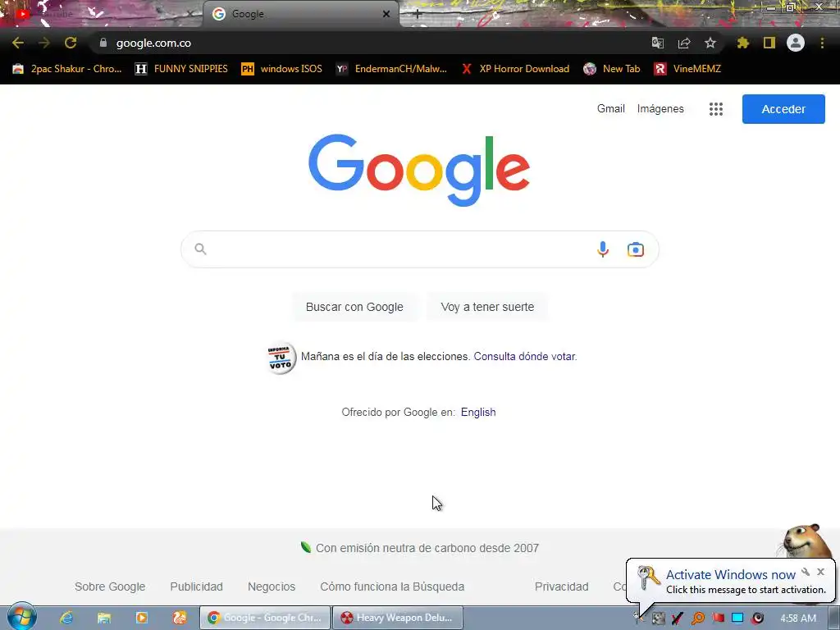Reload the Google page
Image resolution: width=840 pixels, height=630 pixels.
click(x=71, y=43)
